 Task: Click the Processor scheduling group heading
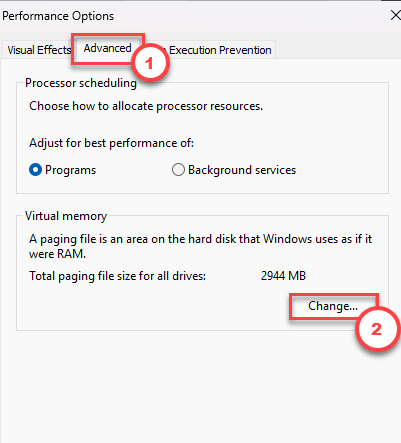[81, 83]
